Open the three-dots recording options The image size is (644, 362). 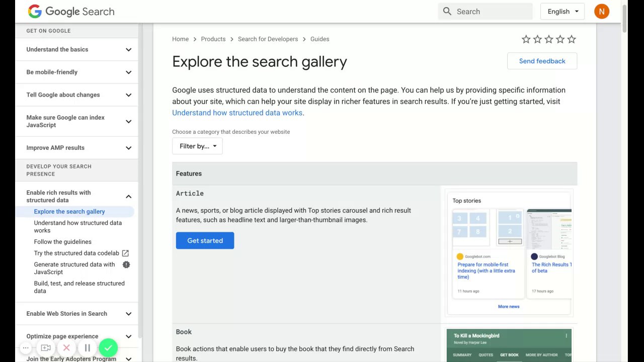[26, 347]
